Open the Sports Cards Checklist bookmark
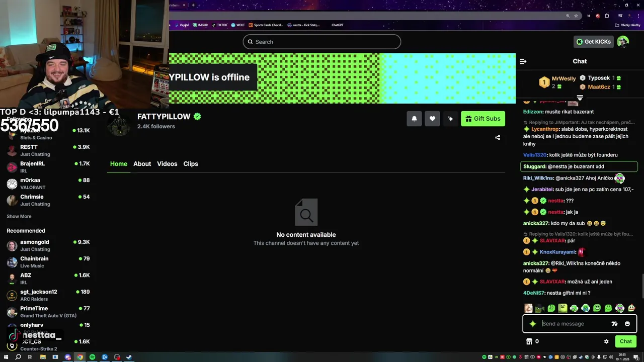Viewport: 644px width, 362px height. coord(266,25)
